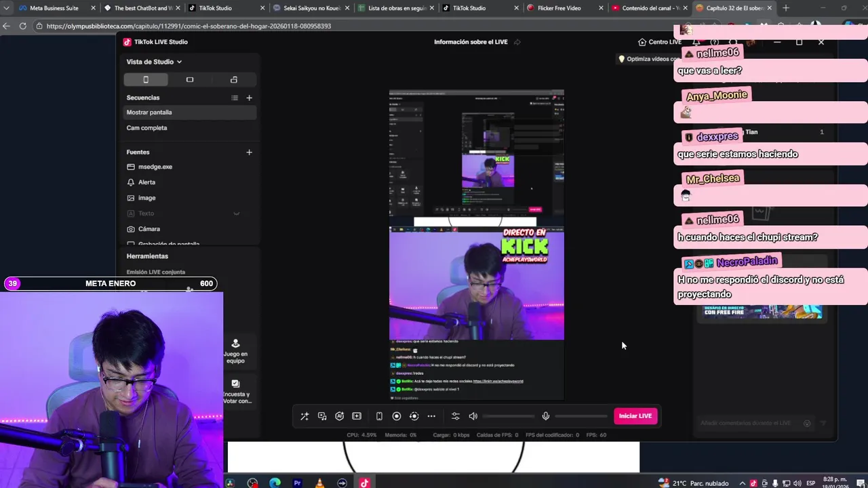The image size is (868, 488).
Task: Select landscape layout mode
Action: (190, 80)
